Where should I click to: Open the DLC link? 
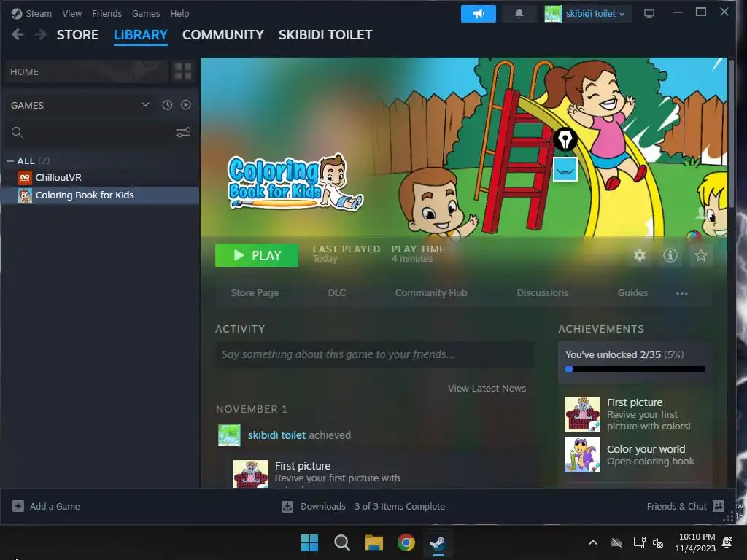click(337, 293)
